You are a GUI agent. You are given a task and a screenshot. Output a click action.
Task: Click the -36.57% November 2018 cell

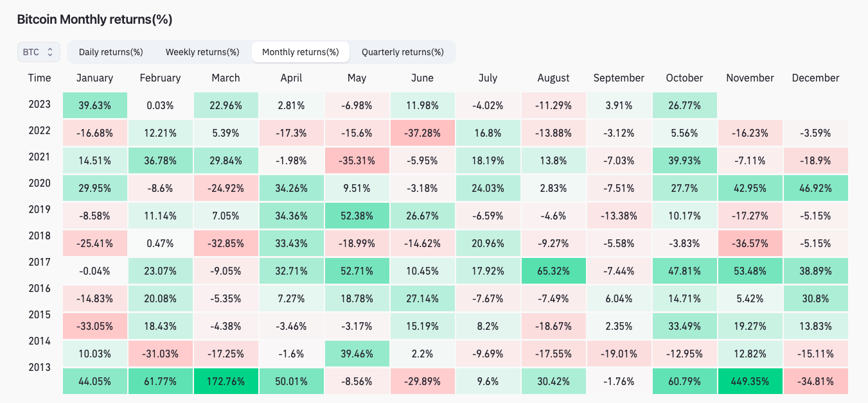[750, 243]
